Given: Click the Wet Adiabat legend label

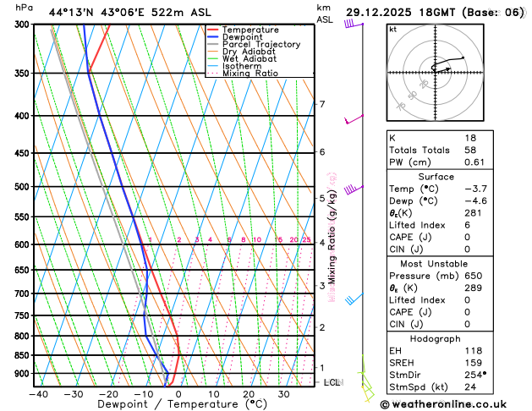Looking at the screenshot, I should coord(250,58).
